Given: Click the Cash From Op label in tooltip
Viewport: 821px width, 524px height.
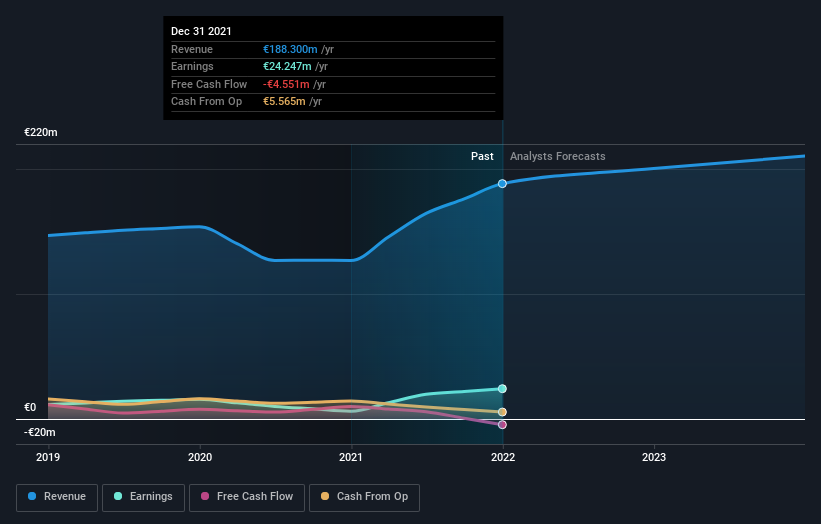Looking at the screenshot, I should click(206, 102).
